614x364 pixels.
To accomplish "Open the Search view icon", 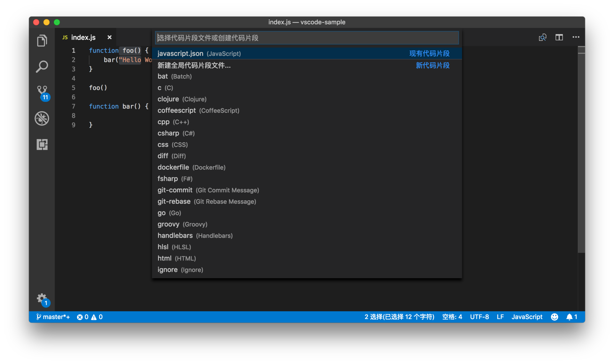I will pos(42,67).
